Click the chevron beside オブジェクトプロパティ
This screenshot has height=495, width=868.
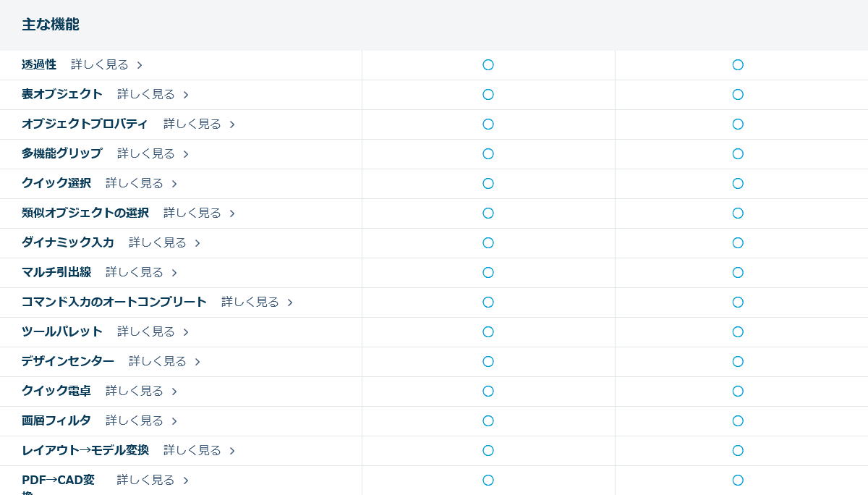pyautogui.click(x=232, y=124)
